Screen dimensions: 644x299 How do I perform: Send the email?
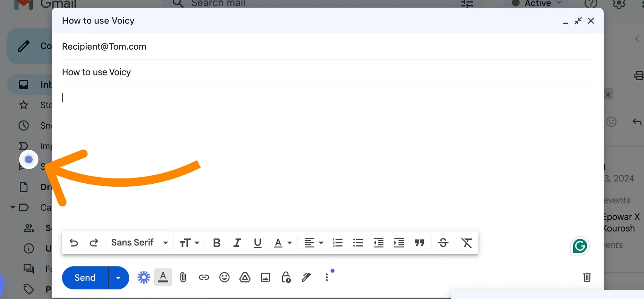(85, 278)
